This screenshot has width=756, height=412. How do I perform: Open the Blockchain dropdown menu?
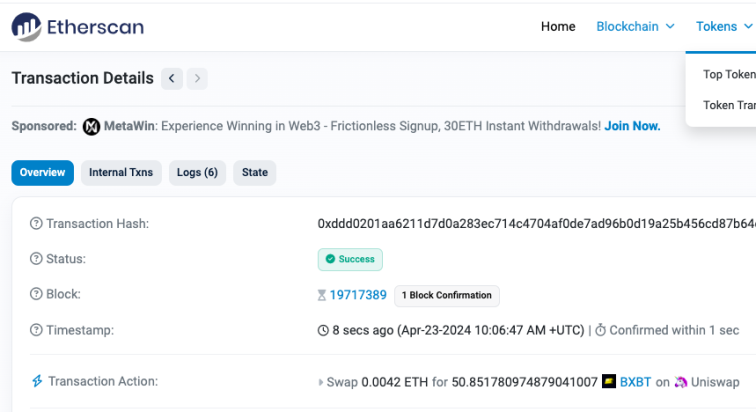pyautogui.click(x=635, y=27)
